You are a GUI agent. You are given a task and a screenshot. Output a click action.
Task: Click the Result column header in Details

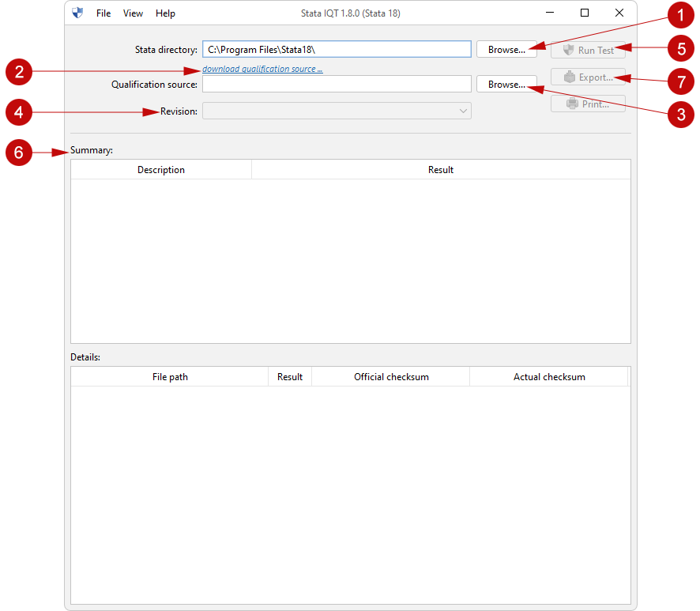coord(290,377)
